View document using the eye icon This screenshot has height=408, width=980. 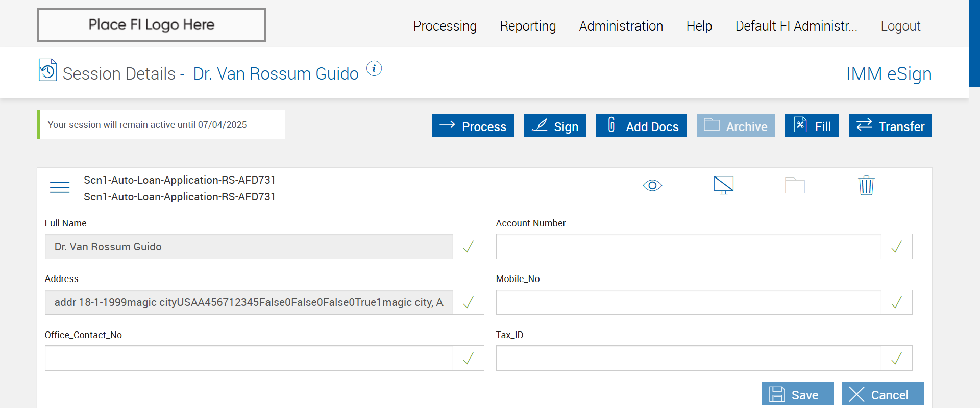point(652,185)
